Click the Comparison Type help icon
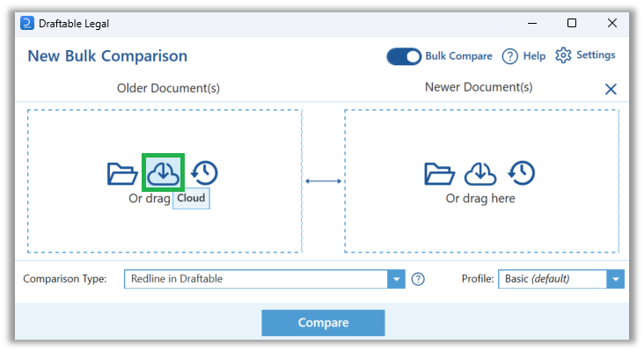Screen dimensions: 644x352 point(418,279)
